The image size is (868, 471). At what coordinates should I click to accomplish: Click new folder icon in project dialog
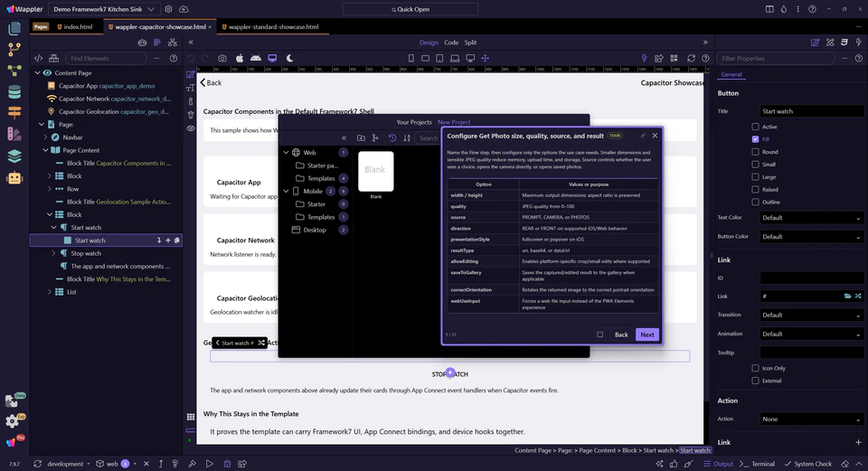click(x=361, y=137)
